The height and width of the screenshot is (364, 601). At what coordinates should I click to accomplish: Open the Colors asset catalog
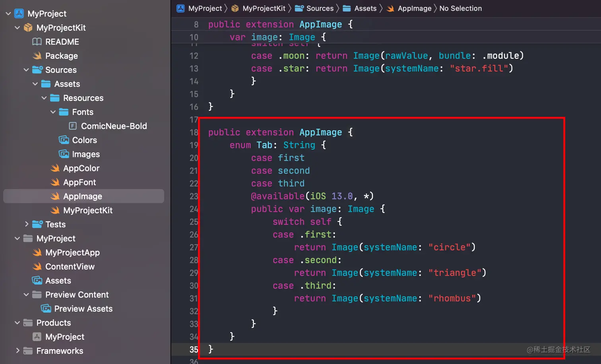click(x=85, y=140)
